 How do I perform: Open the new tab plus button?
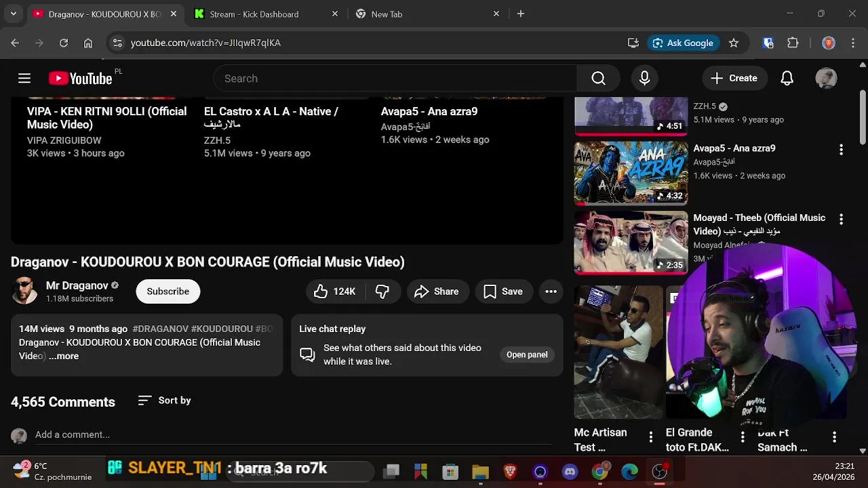(521, 14)
